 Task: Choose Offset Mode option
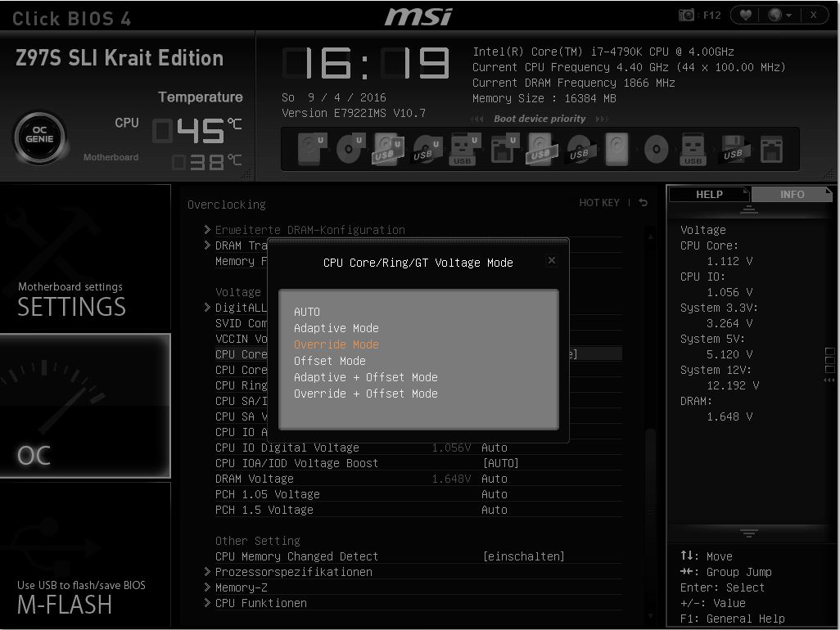tap(329, 361)
